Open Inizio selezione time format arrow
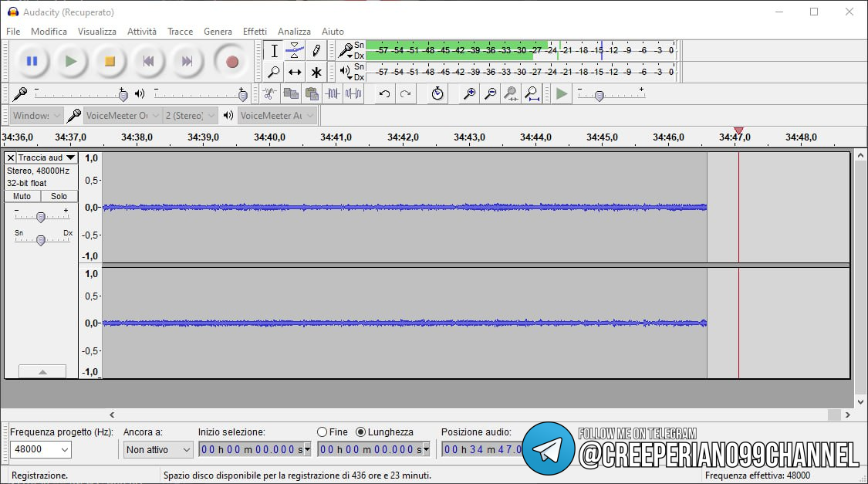The image size is (868, 484). coord(308,450)
